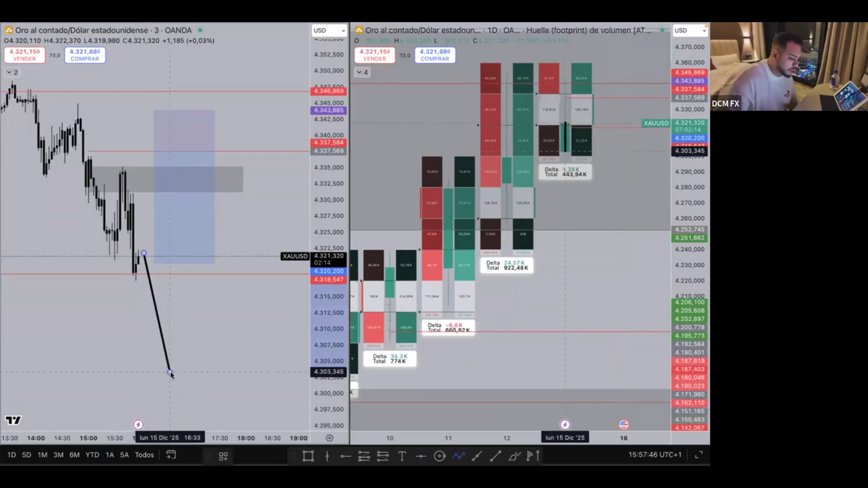Image resolution: width=868 pixels, height=488 pixels.
Task: Select the vertical line drawing tool
Action: click(327, 456)
